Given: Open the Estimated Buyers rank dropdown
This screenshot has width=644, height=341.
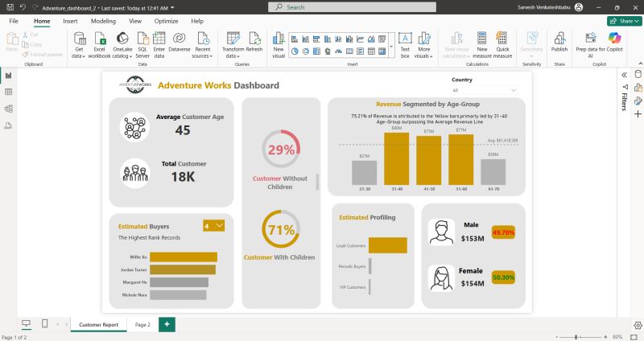Looking at the screenshot, I should tap(213, 226).
